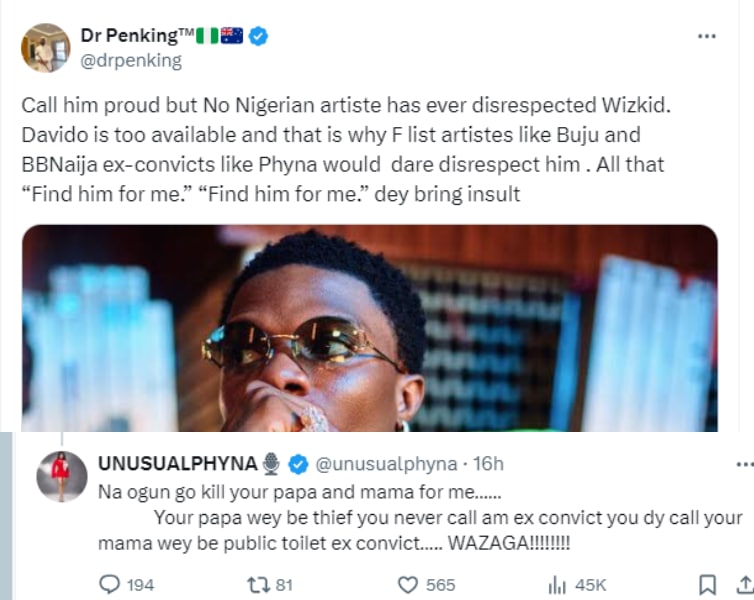View analytics showing 45K views

557,584
